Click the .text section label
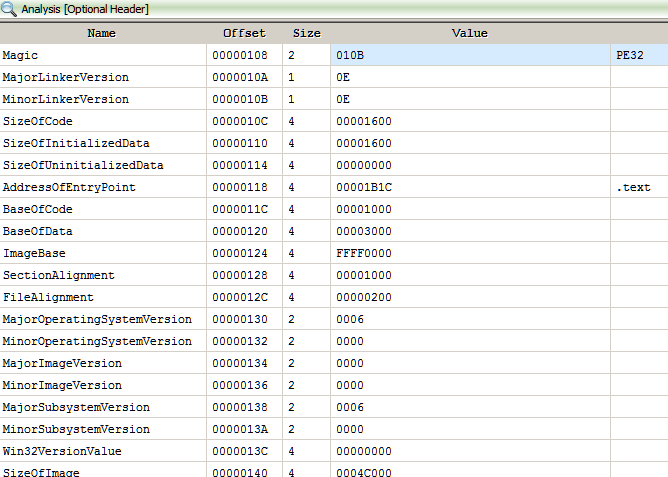Screen dimensions: 668x477 [x=634, y=187]
